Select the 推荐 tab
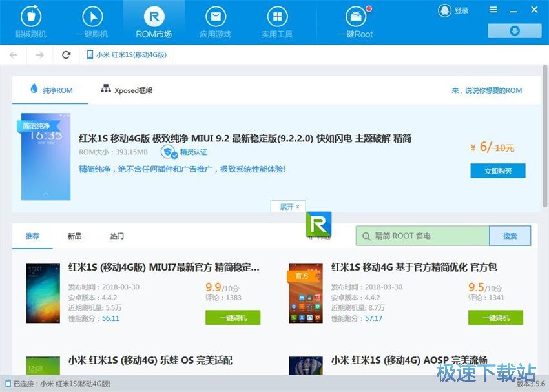Screen dimensions: 549x392 (32, 236)
